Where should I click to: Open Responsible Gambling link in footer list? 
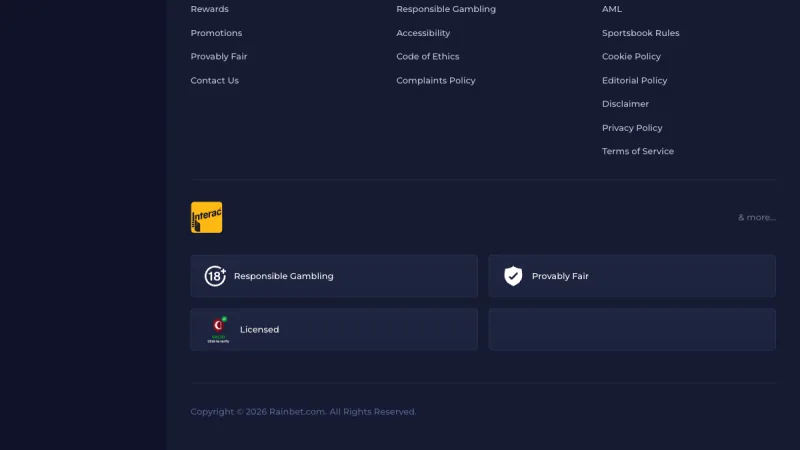pyautogui.click(x=446, y=9)
